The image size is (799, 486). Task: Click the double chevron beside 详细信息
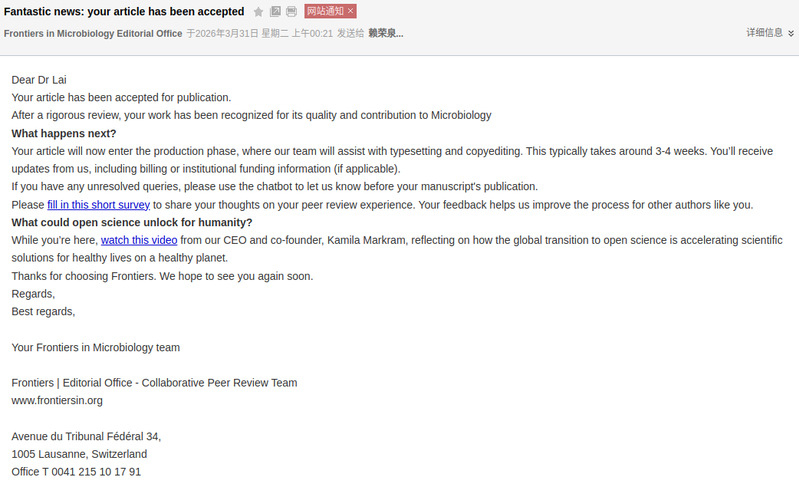pyautogui.click(x=791, y=33)
